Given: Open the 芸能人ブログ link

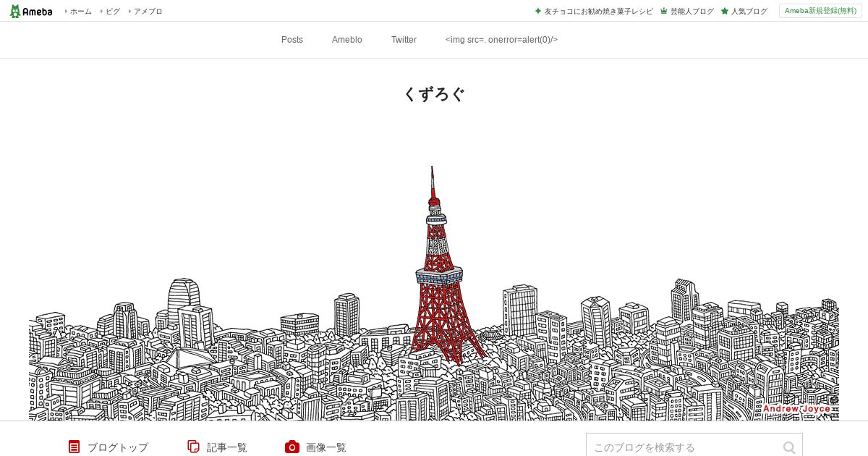Looking at the screenshot, I should coord(692,12).
